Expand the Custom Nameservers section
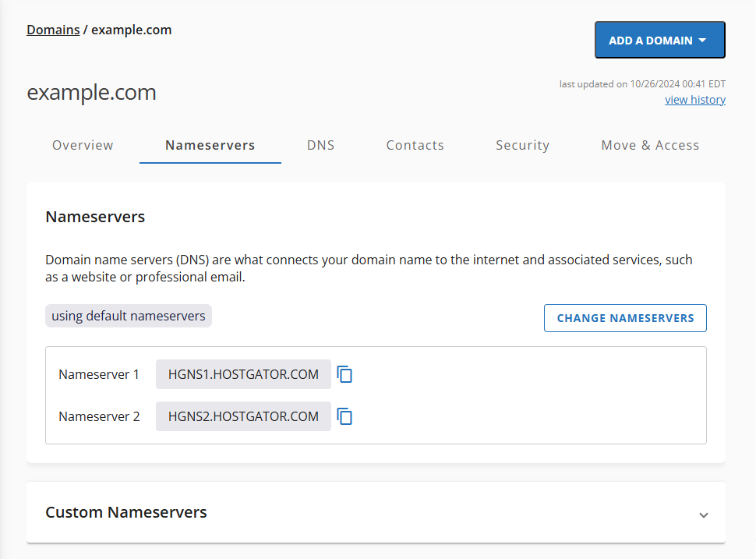The image size is (756, 559). (704, 515)
